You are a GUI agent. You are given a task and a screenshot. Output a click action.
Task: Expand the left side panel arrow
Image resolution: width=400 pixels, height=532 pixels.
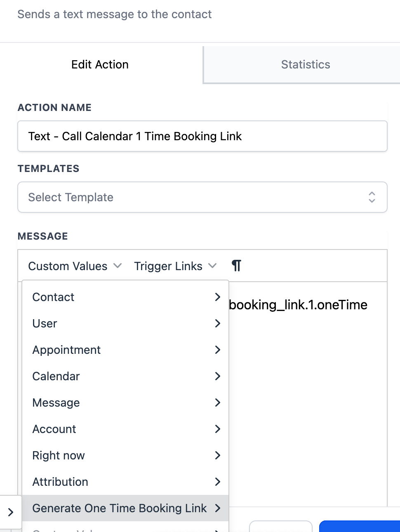point(11,512)
